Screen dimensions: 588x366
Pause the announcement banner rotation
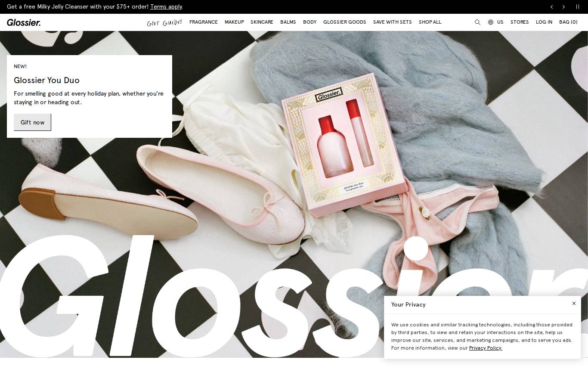578,7
